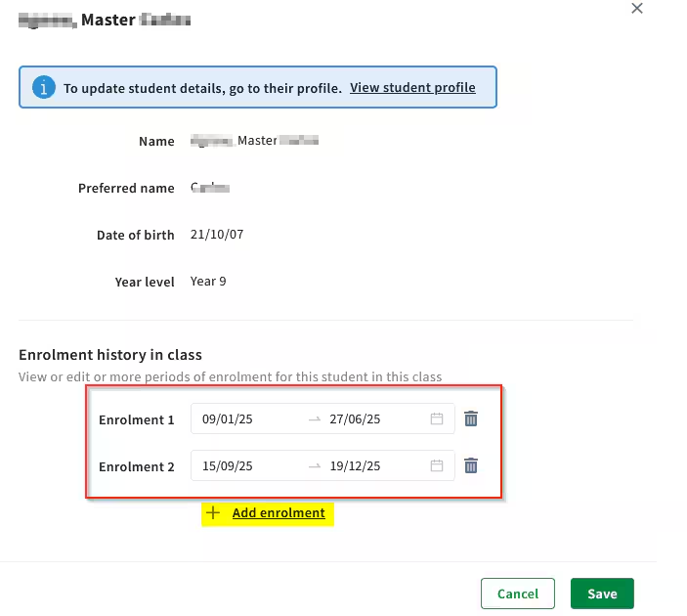The image size is (687, 616).
Task: Click the Enrolment history in class heading
Action: (x=110, y=354)
